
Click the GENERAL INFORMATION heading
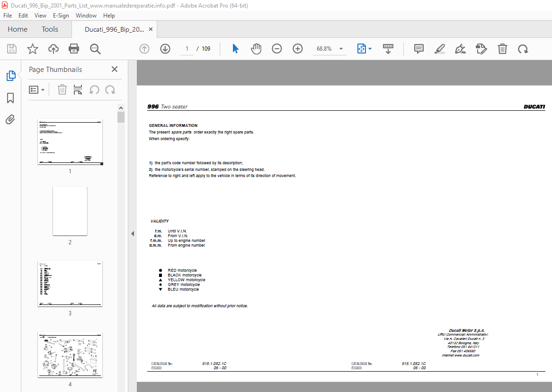click(x=173, y=125)
